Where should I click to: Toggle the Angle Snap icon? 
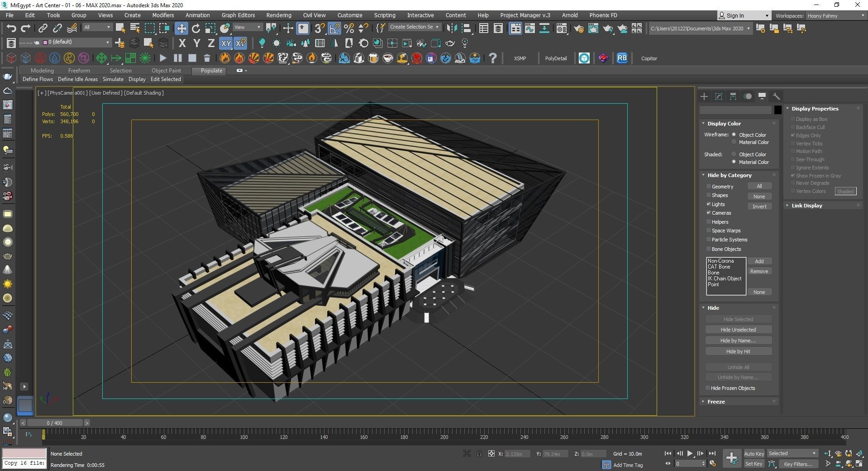334,29
